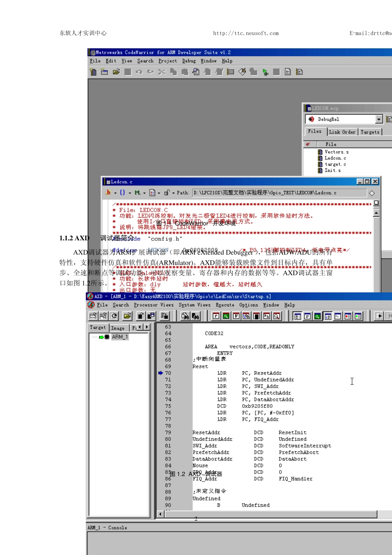Click the green Watch icon in AXD processor views
This screenshot has width=392, height=555.
[x=226, y=316]
